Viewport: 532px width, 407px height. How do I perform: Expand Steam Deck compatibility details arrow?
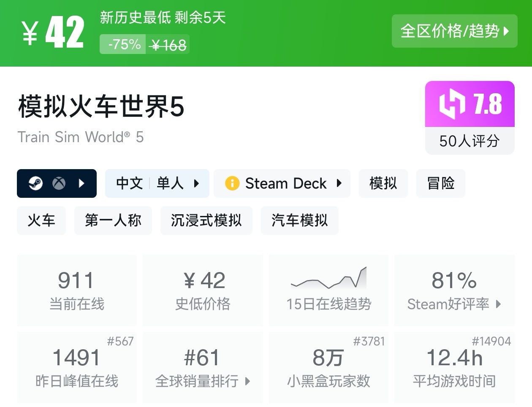[339, 183]
